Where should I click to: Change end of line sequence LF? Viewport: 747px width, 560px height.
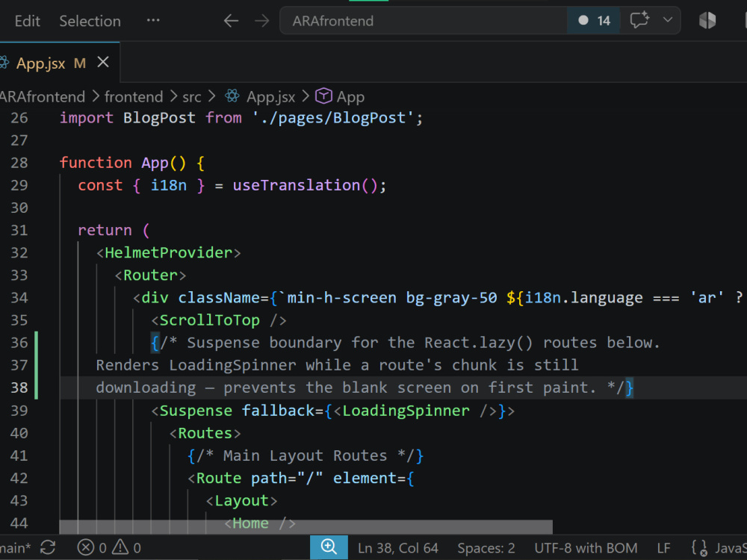[663, 548]
